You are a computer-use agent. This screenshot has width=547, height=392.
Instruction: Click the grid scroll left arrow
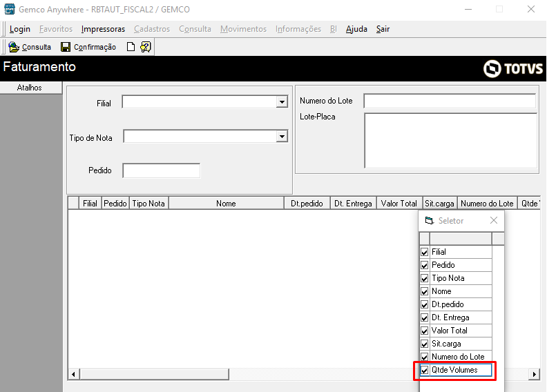tap(73, 374)
